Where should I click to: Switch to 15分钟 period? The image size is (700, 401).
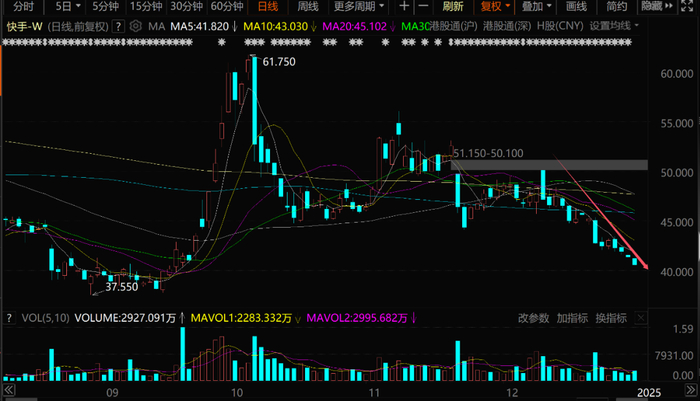pyautogui.click(x=146, y=6)
